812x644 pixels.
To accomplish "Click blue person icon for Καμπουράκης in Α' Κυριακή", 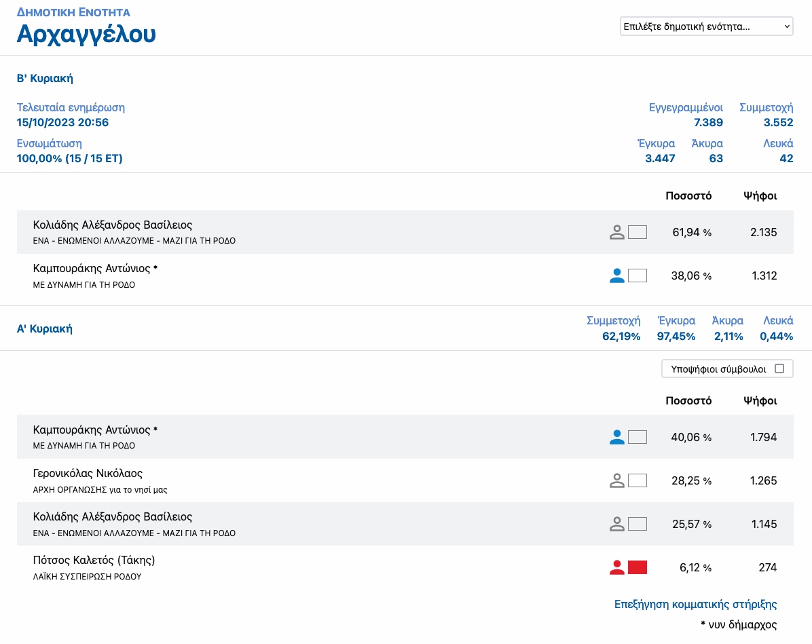I will [616, 438].
